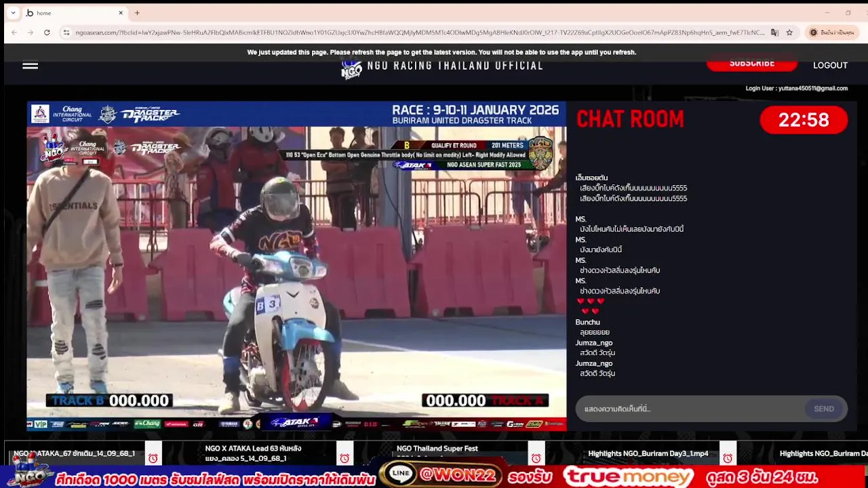Screen dimensions: 868x488
Task: Click the @WON22 banner text
Action: (458, 476)
